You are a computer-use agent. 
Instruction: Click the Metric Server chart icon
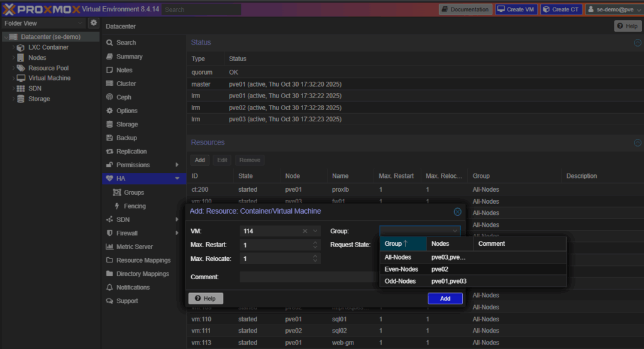pyautogui.click(x=109, y=247)
